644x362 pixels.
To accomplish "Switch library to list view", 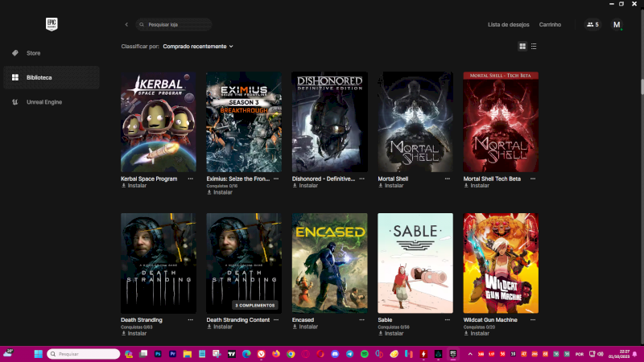I will click(534, 47).
